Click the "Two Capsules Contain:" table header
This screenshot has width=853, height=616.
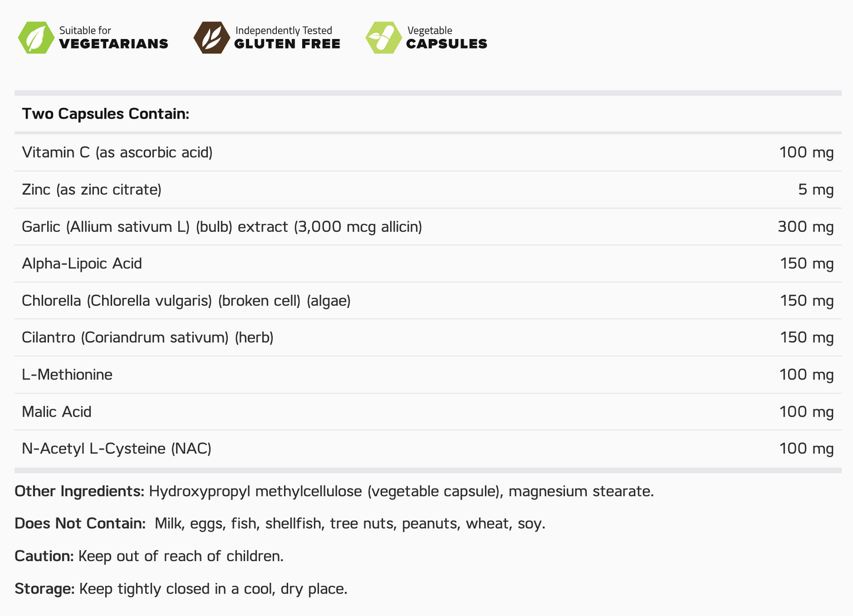[106, 114]
